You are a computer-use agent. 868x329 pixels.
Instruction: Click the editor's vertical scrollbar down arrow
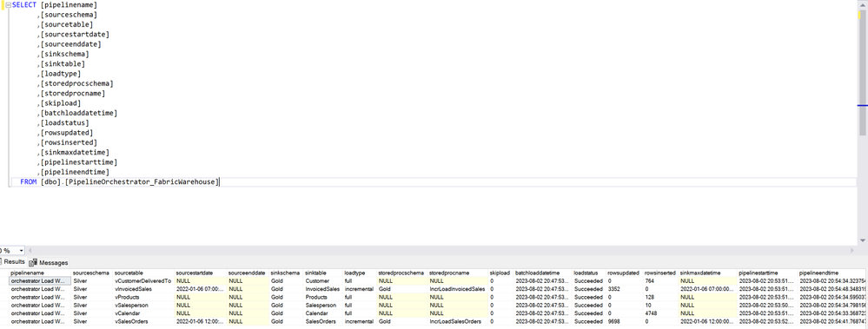[863, 240]
